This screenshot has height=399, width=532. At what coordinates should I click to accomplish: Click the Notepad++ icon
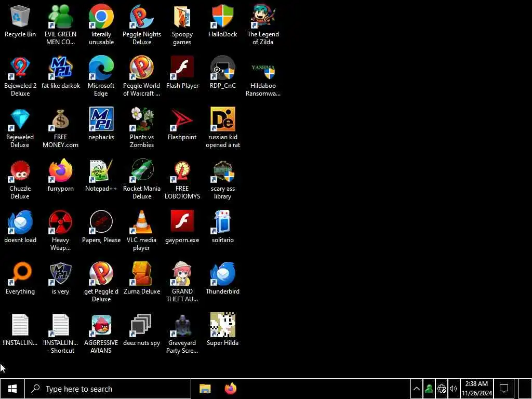coord(101,170)
